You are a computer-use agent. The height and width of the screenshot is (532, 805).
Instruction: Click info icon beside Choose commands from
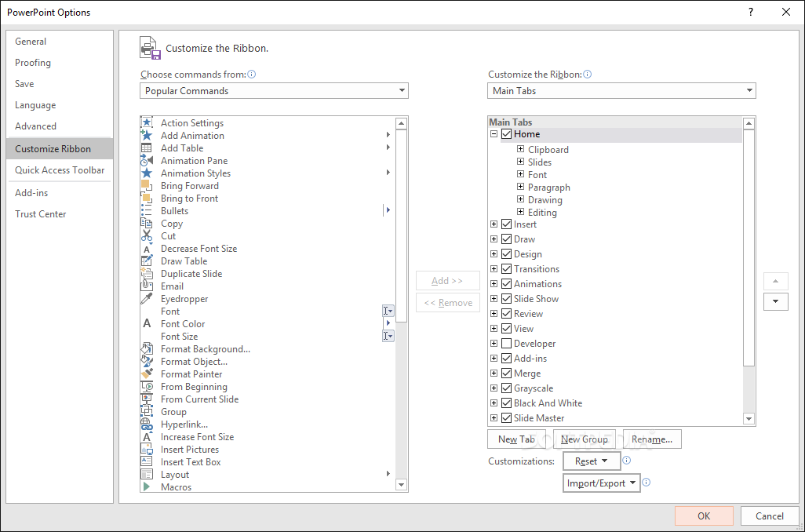point(252,74)
